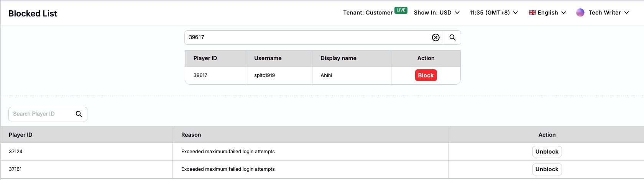Click into the Search Player ID field
The height and width of the screenshot is (180, 644).
point(41,114)
